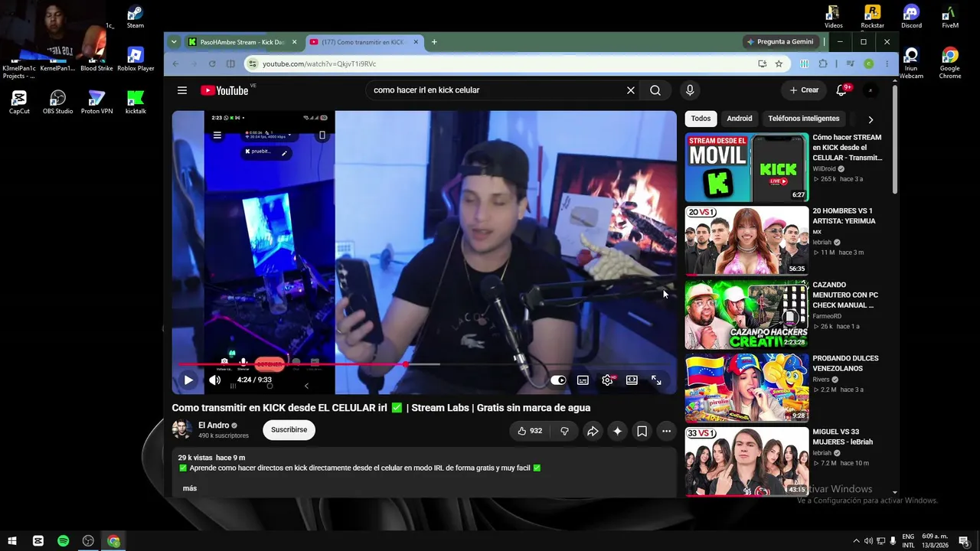
Task: Open Discord desktop shortcut
Action: click(x=911, y=17)
